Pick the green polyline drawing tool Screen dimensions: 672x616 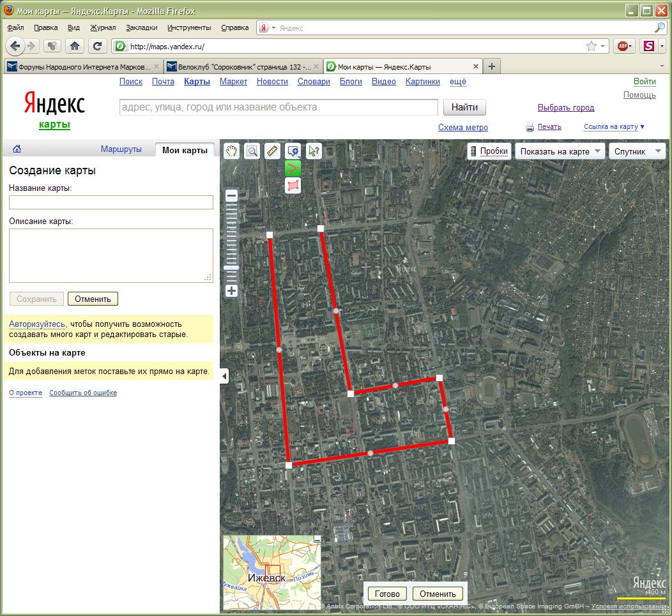(293, 168)
